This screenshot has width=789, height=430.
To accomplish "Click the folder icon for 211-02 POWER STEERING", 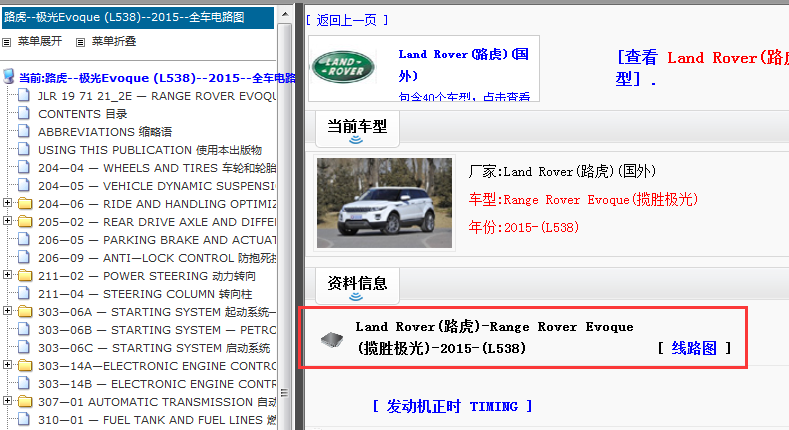I will [x=25, y=276].
